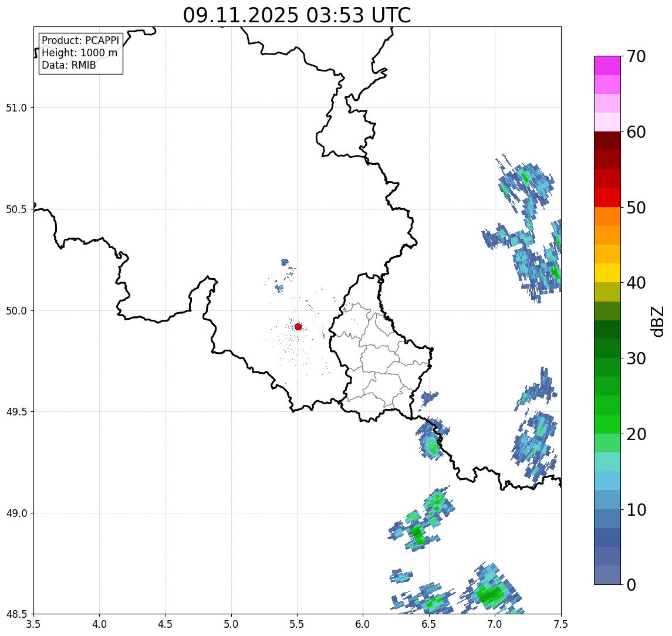This screenshot has width=672, height=636.
Task: Click the colorbar tick label 60
Action: tap(636, 133)
